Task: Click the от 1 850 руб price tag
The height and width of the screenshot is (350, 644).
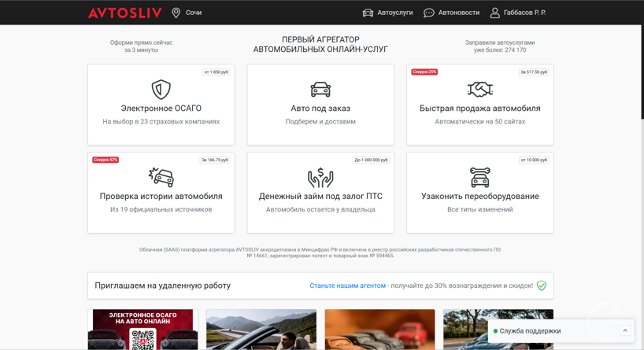Action: click(x=216, y=72)
